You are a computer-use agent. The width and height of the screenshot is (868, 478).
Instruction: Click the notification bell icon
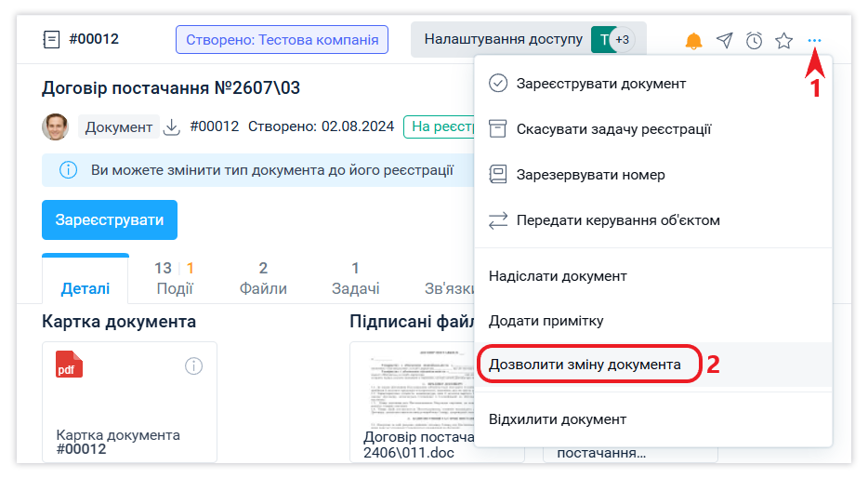[x=693, y=40]
